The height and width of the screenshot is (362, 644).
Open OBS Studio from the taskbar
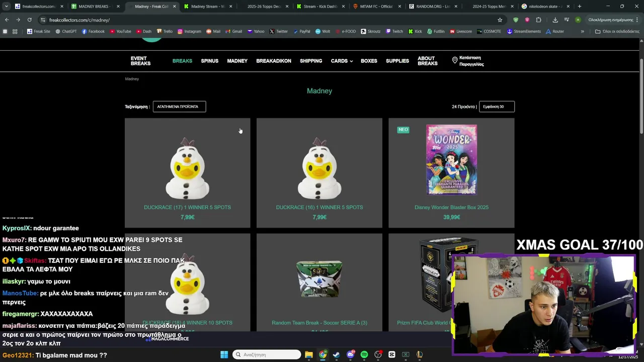click(378, 354)
